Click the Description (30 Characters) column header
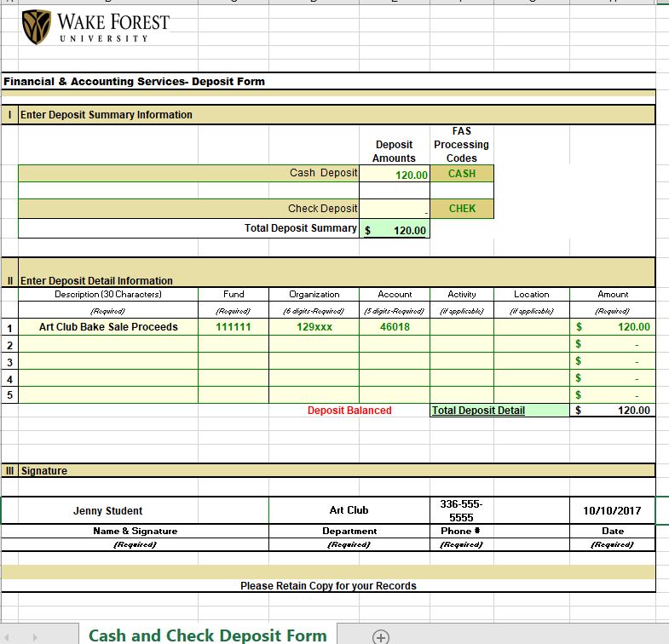 point(108,294)
